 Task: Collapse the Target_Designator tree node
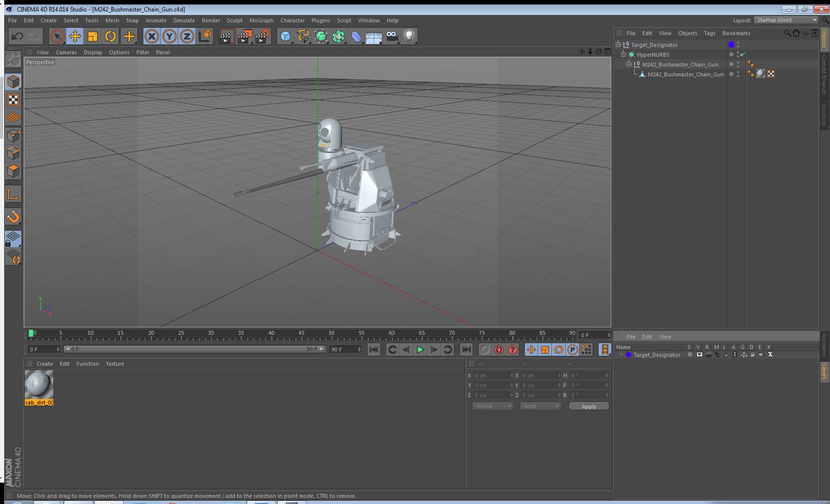[618, 45]
